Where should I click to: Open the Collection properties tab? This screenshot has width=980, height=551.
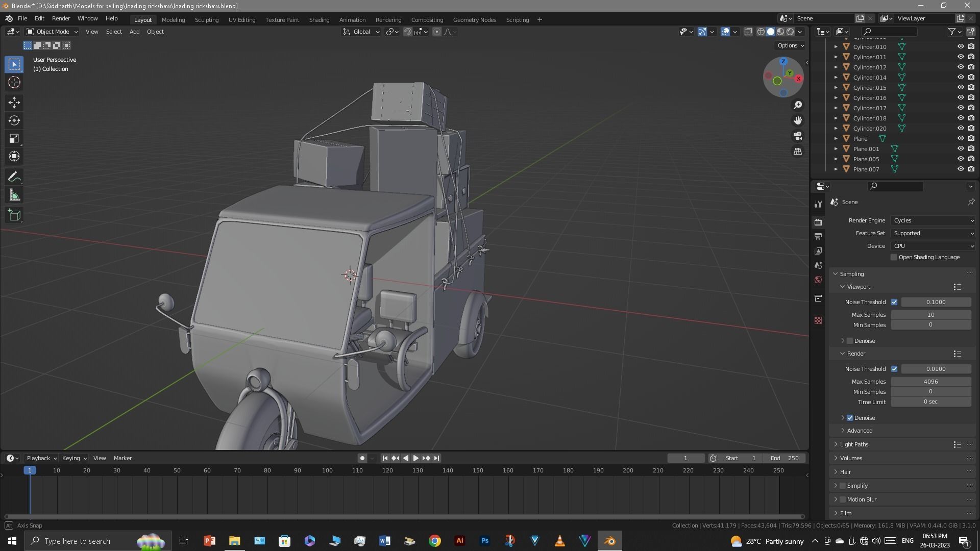[x=818, y=298]
